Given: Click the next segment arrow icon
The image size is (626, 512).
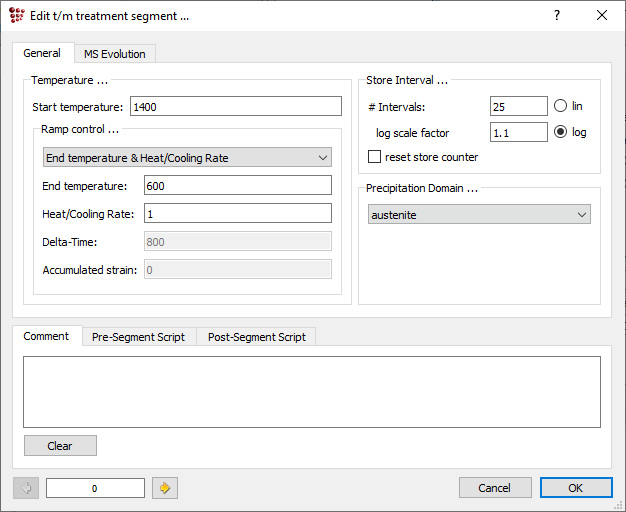Looking at the screenshot, I should point(165,488).
